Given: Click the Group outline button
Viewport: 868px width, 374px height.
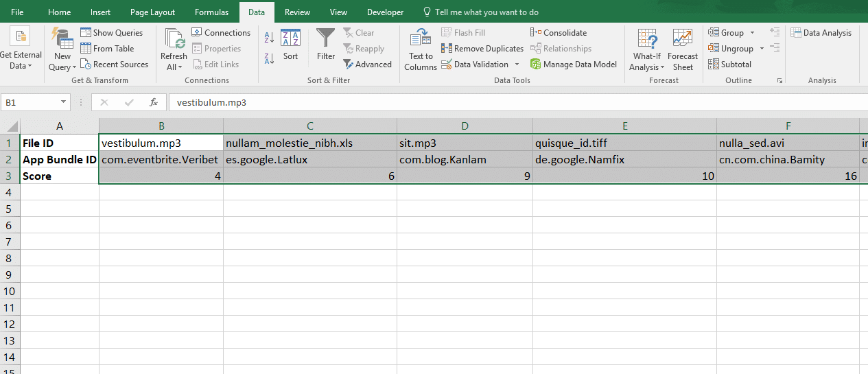Looking at the screenshot, I should click(x=726, y=32).
